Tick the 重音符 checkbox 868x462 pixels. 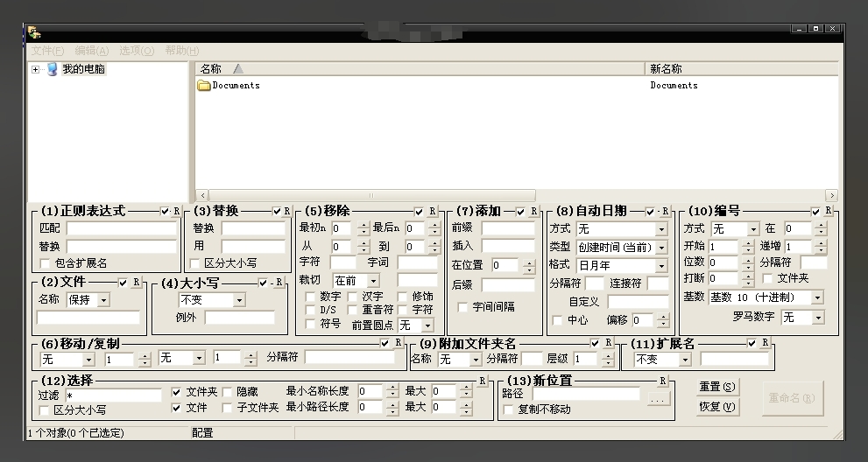[353, 310]
